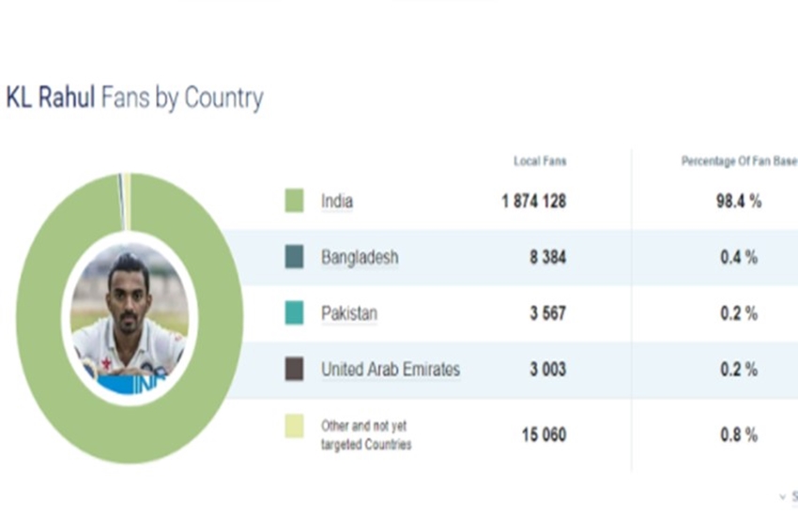Click the pale yellow Other countries swatch
Image resolution: width=798 pixels, height=532 pixels.
pyautogui.click(x=294, y=427)
